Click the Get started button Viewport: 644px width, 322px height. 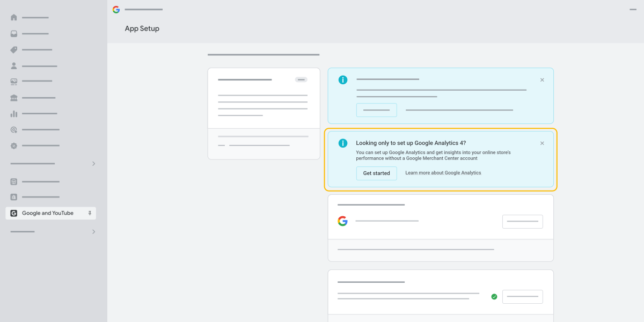[x=376, y=173]
